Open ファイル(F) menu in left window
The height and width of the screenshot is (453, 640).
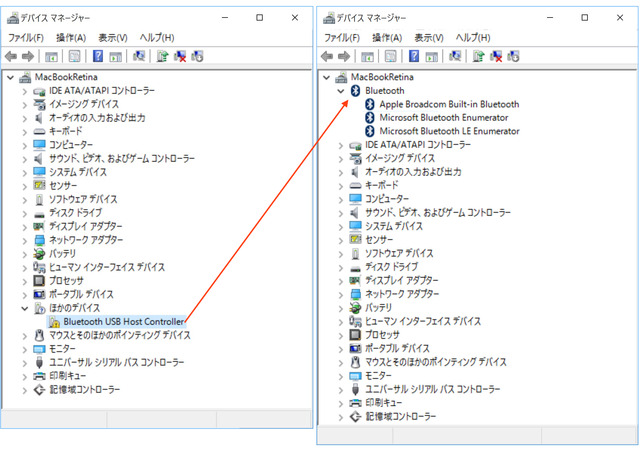tap(26, 38)
